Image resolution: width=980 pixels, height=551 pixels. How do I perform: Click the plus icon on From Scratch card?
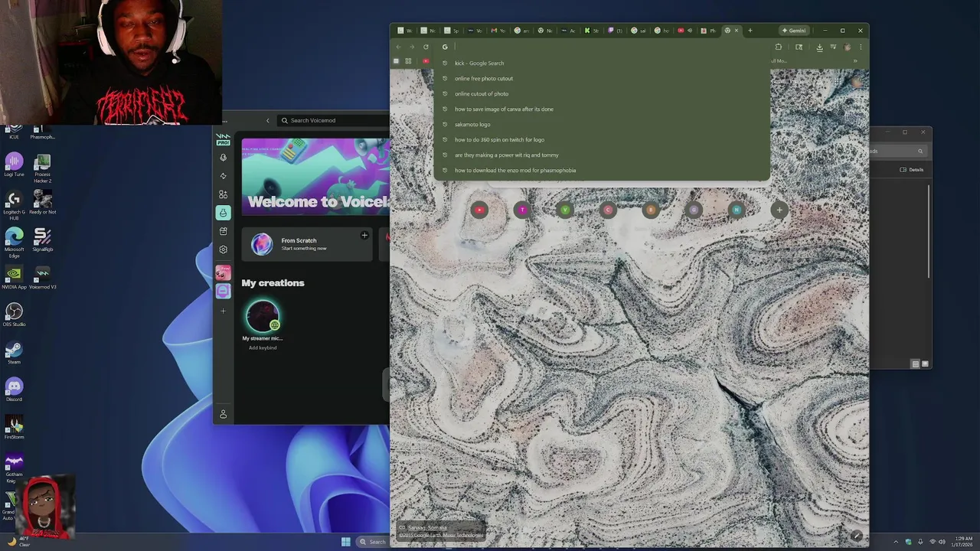tap(364, 235)
